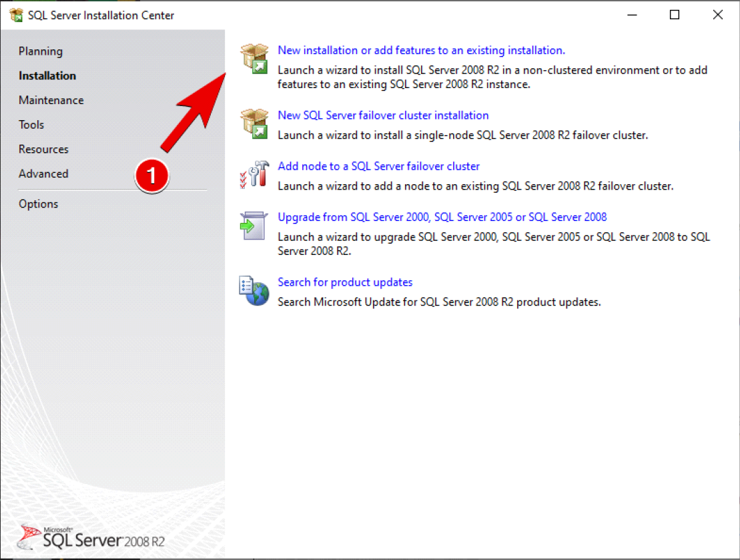Click the tools icon beside Add node option
Image resolution: width=740 pixels, height=560 pixels.
click(254, 174)
